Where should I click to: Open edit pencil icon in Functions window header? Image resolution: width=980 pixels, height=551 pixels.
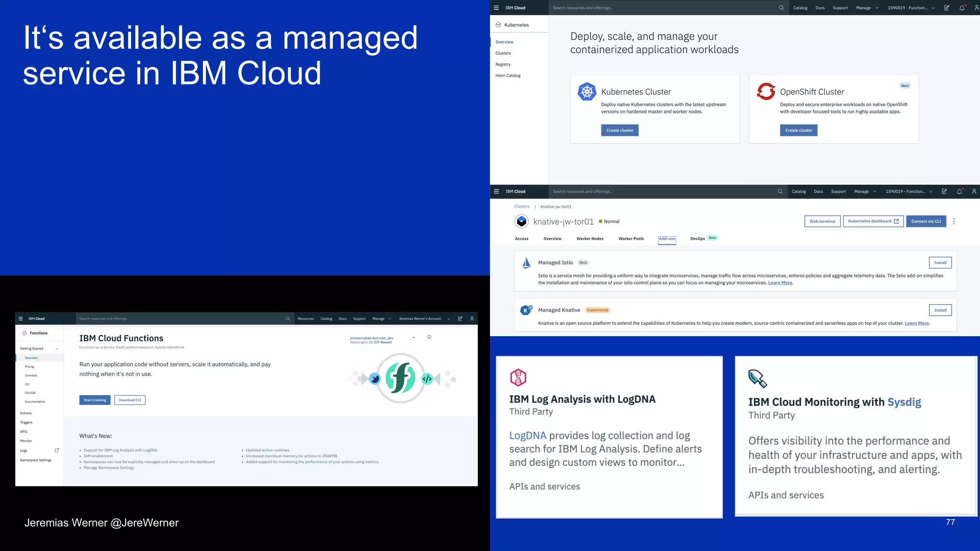pyautogui.click(x=460, y=319)
